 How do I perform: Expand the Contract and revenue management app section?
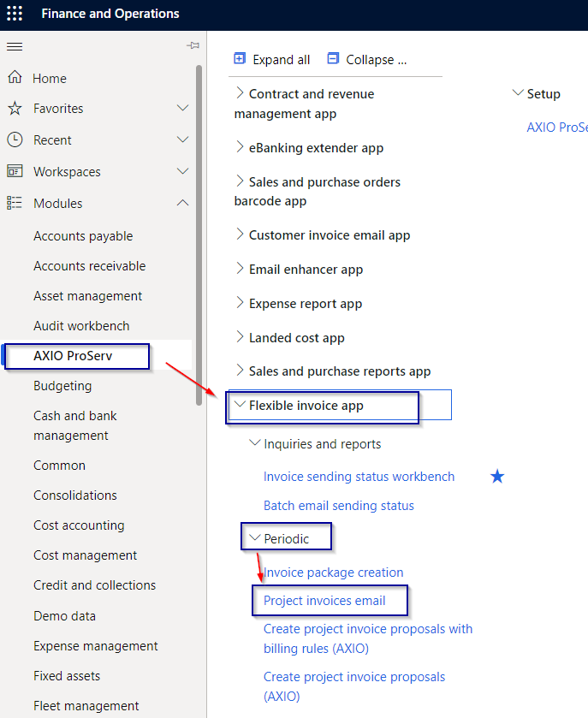241,93
